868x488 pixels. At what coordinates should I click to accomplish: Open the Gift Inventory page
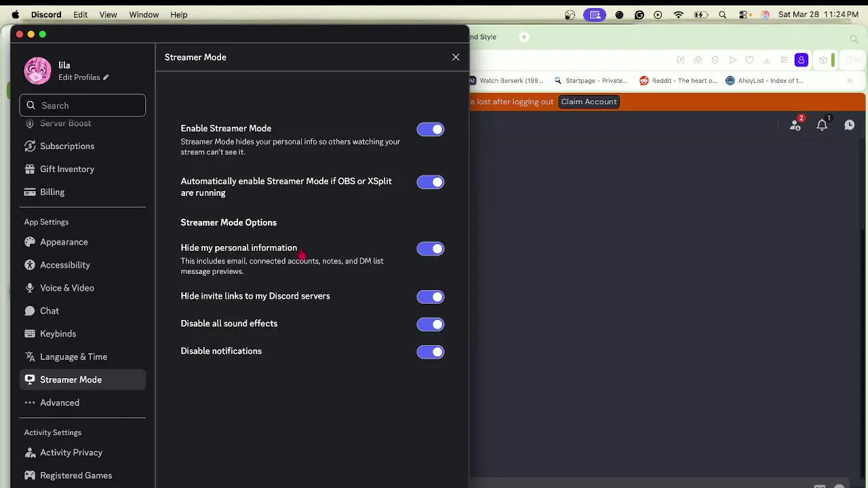[83, 169]
